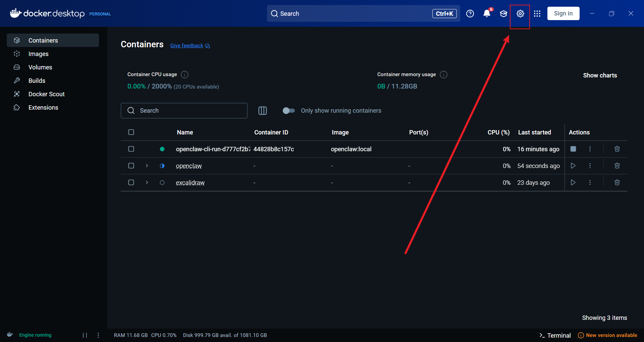Stop the openclaw-cli-run container

573,149
